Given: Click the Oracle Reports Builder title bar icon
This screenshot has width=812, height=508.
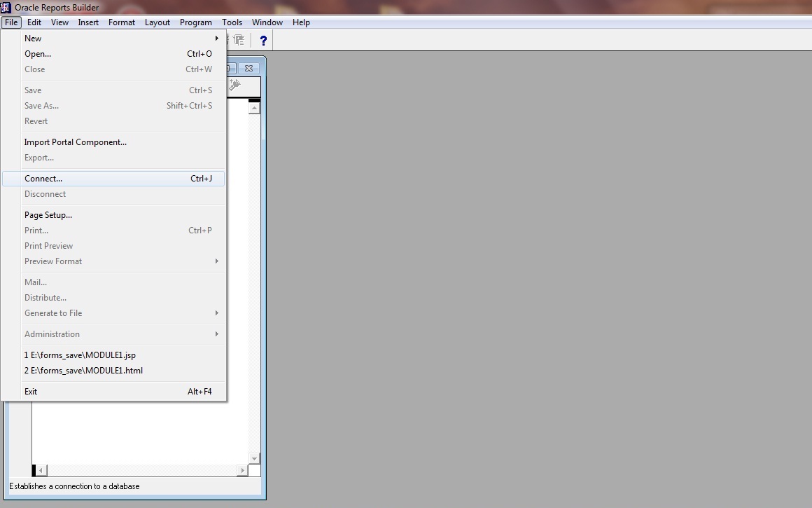Looking at the screenshot, I should tap(6, 7).
